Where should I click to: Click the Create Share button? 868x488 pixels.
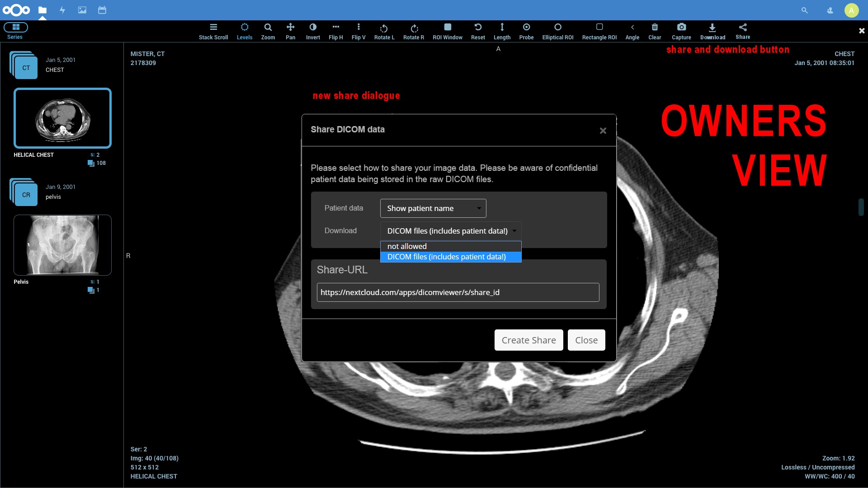528,340
